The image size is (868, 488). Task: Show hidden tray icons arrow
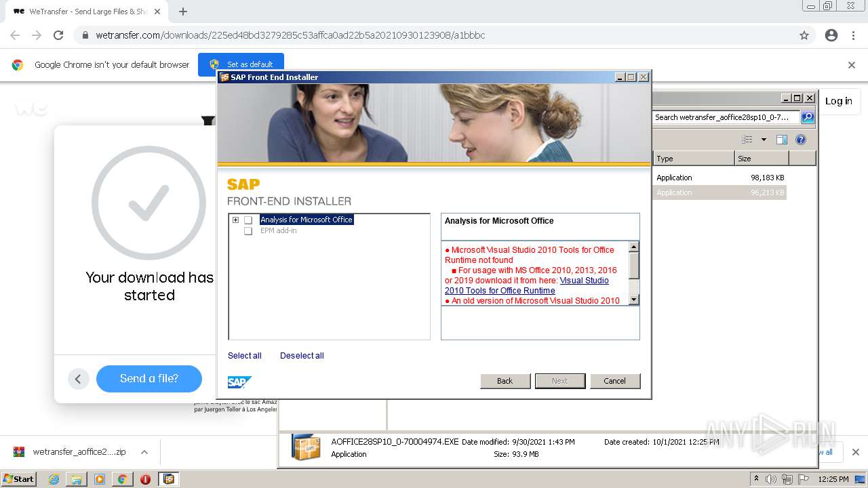(756, 479)
